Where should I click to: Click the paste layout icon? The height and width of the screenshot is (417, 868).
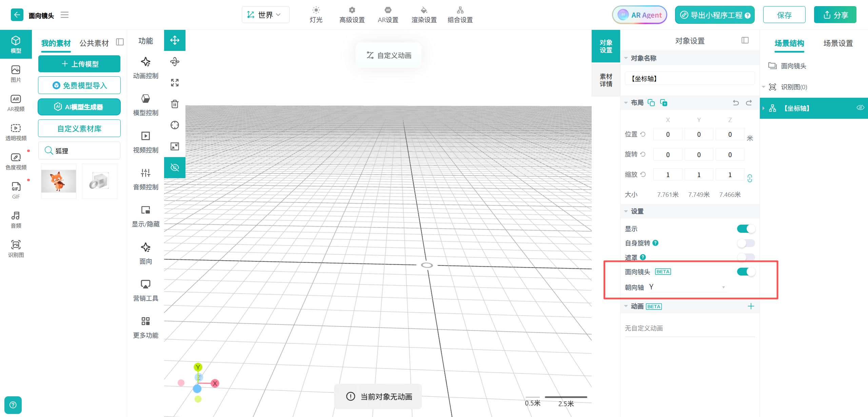pyautogui.click(x=664, y=102)
